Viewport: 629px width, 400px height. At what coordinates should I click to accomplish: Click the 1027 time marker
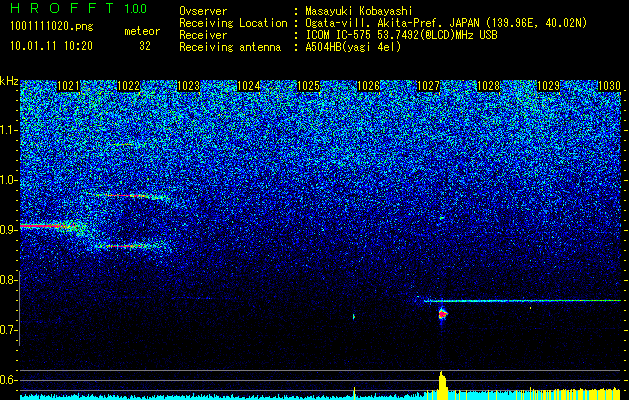(x=428, y=86)
